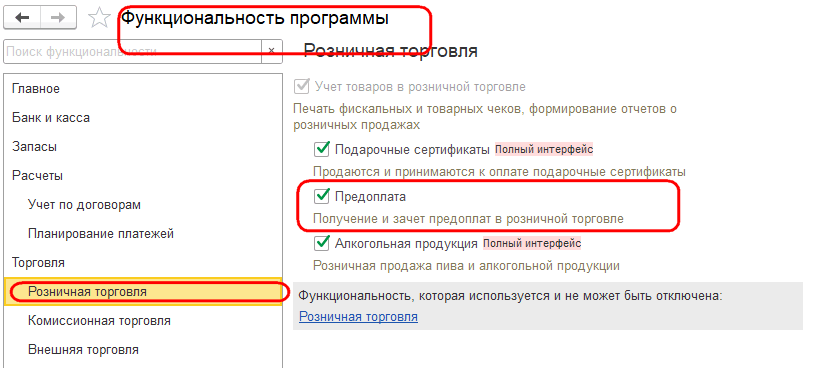833x368 pixels.
Task: Select highlighted 'Розничная торговля' item in list
Action: (x=142, y=291)
